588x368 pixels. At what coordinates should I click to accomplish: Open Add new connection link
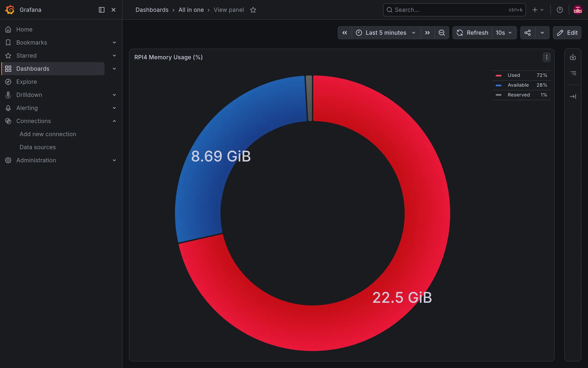[x=48, y=134]
